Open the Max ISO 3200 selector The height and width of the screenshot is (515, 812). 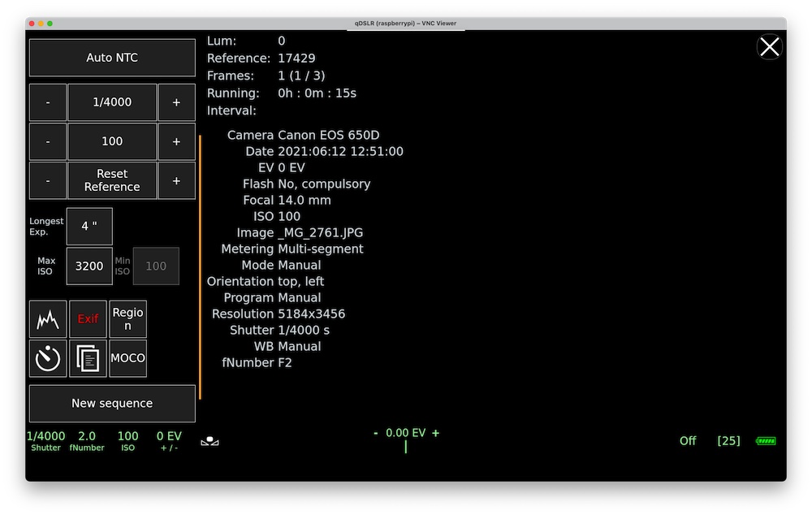(x=89, y=266)
